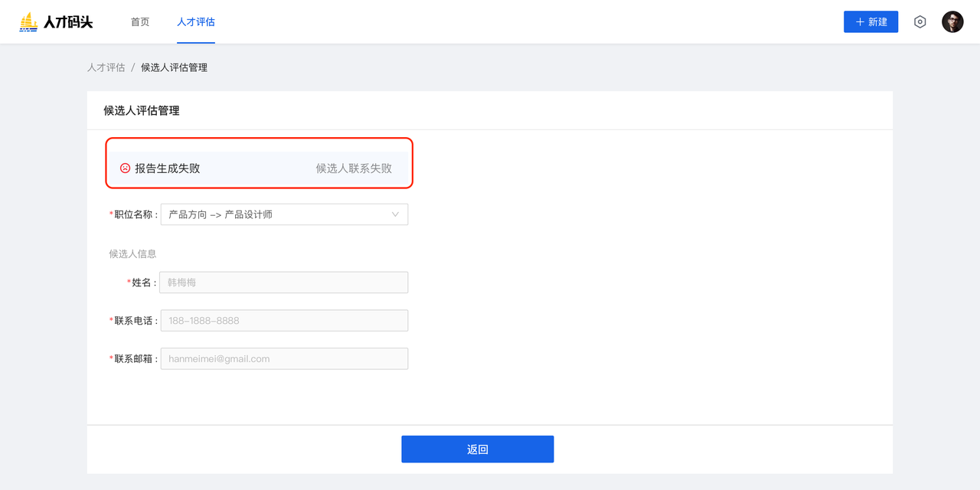Image resolution: width=980 pixels, height=490 pixels.
Task: Click the plus icon in 新建 button
Action: [860, 22]
